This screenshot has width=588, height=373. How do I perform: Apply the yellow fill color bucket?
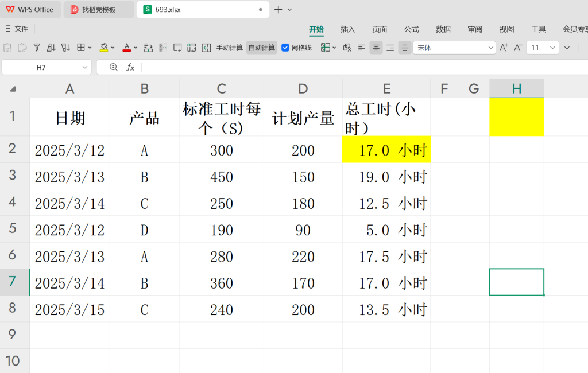104,48
